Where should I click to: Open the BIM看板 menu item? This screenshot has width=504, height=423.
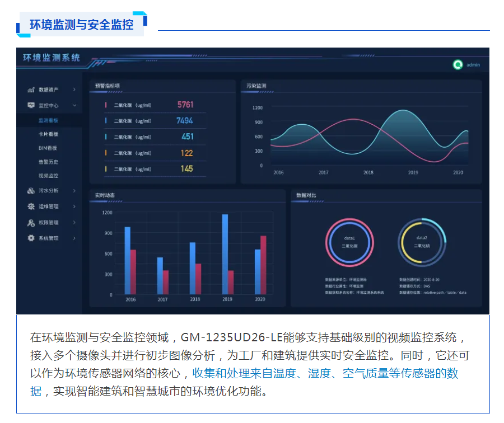pyautogui.click(x=48, y=148)
